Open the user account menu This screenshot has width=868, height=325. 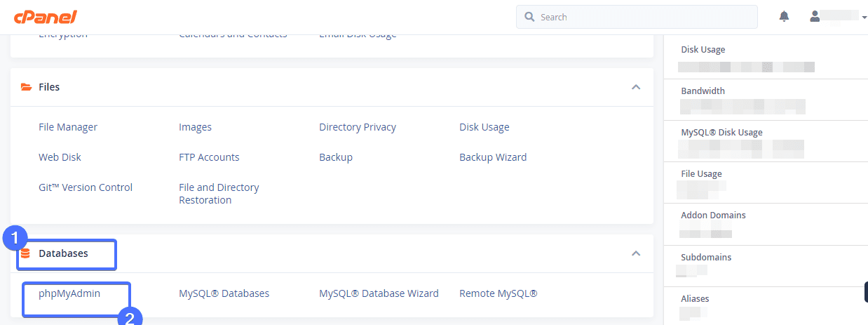point(838,17)
